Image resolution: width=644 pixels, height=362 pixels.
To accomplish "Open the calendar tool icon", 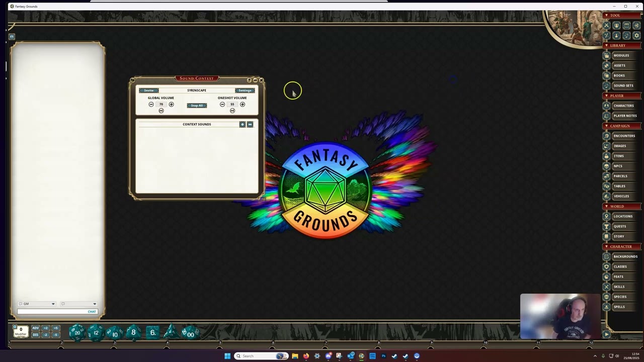I will 626,26.
